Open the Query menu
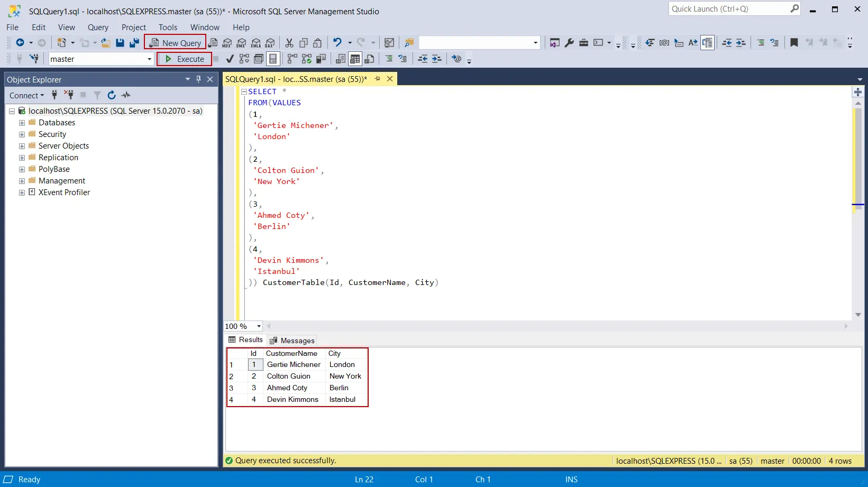The height and width of the screenshot is (487, 868). pyautogui.click(x=98, y=27)
